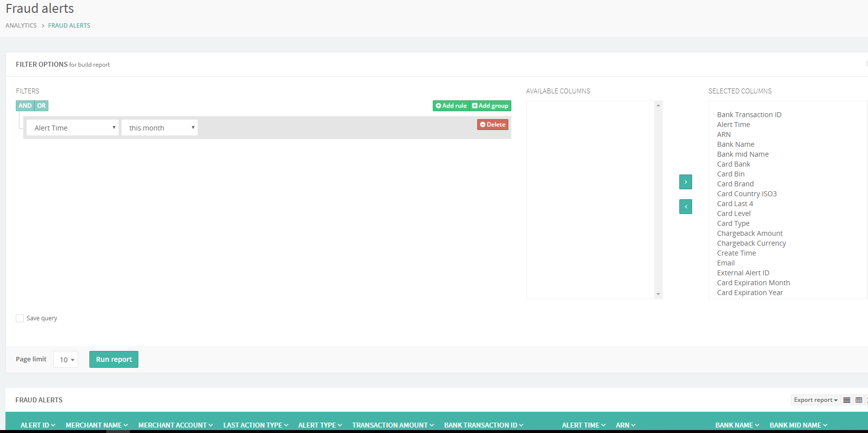Switch results to list view icon
Image resolution: width=868 pixels, height=433 pixels.
[x=847, y=400]
